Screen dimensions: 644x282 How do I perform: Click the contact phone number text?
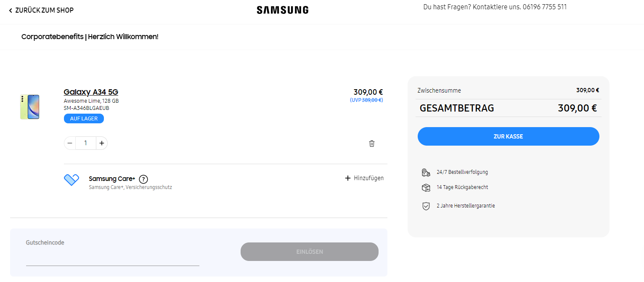545,7
